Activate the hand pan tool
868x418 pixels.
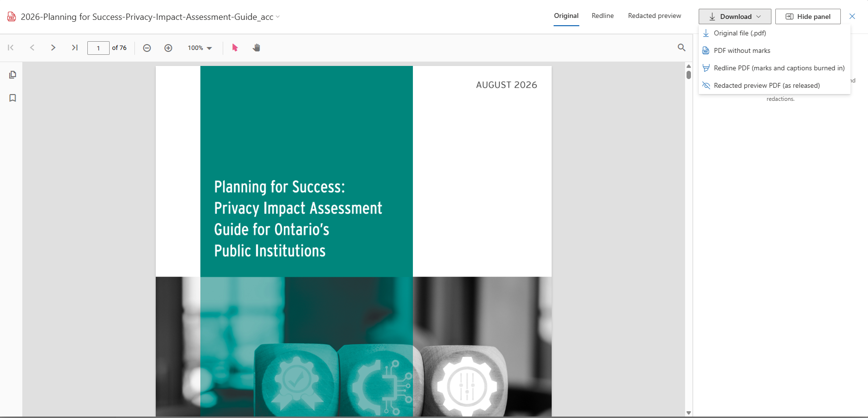coord(257,48)
